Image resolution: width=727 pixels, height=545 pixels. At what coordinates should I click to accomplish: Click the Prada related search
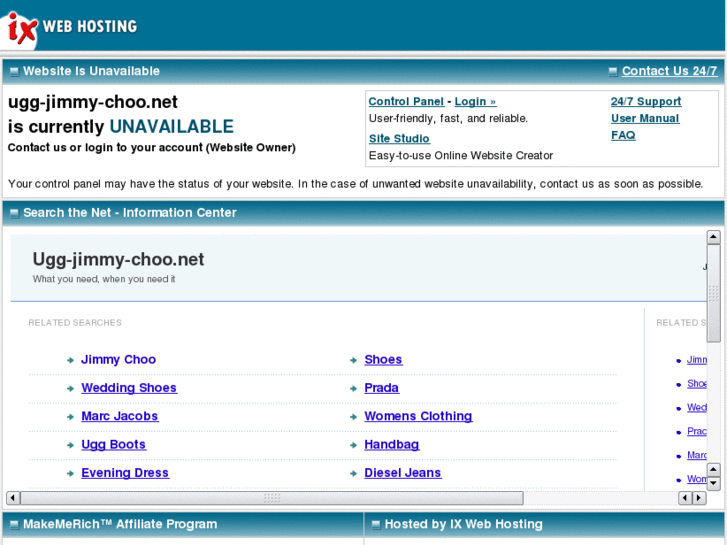382,388
